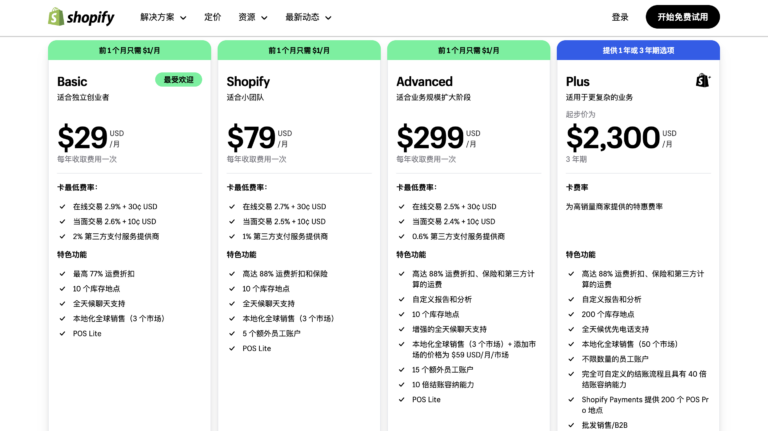Open the 解决方案 menu item

(x=157, y=17)
